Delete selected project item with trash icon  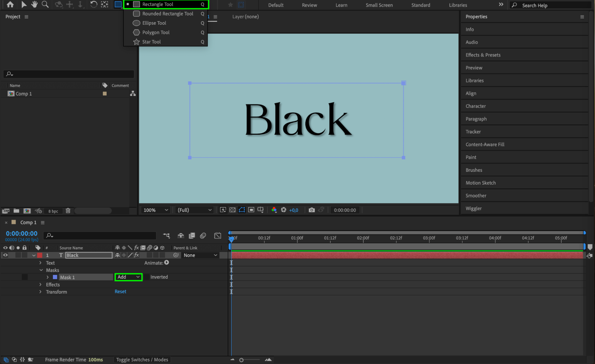click(68, 211)
